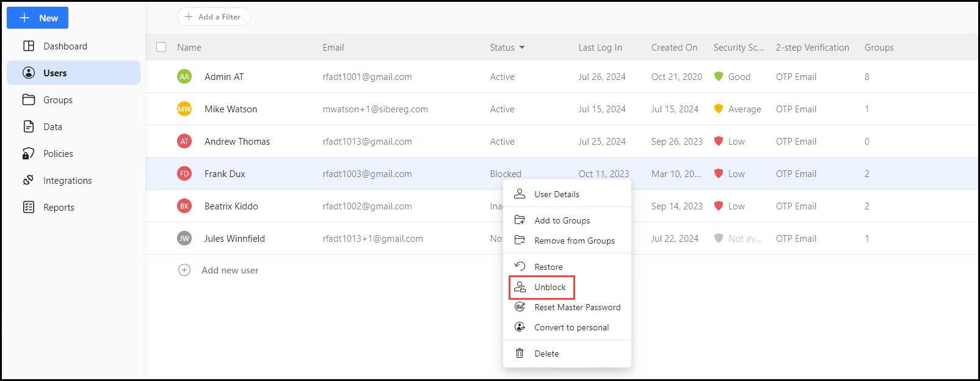This screenshot has width=980, height=381.
Task: Open Integrations using its sidebar icon
Action: point(29,181)
